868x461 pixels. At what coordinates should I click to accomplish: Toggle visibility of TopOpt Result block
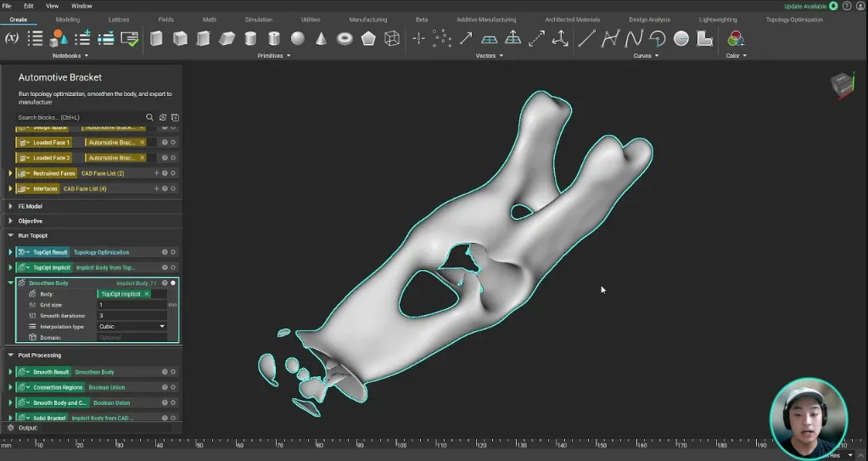pos(173,252)
